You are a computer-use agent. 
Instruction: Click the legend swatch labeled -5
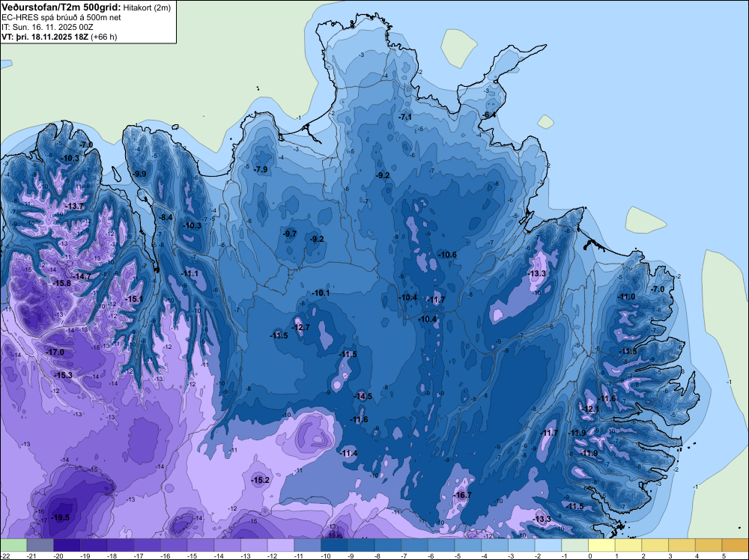click(x=468, y=545)
